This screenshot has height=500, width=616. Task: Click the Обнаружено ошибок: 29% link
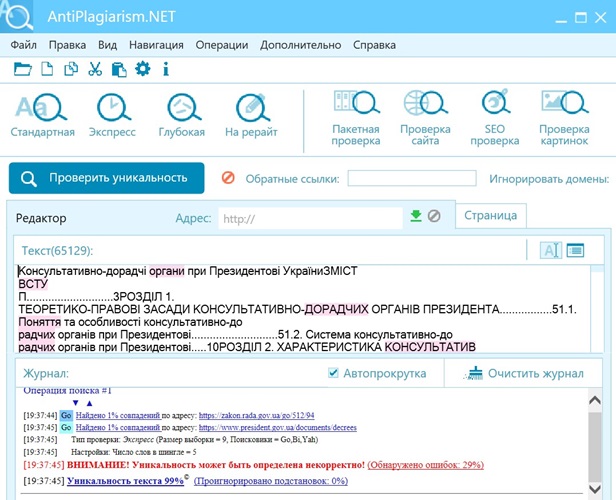click(425, 465)
